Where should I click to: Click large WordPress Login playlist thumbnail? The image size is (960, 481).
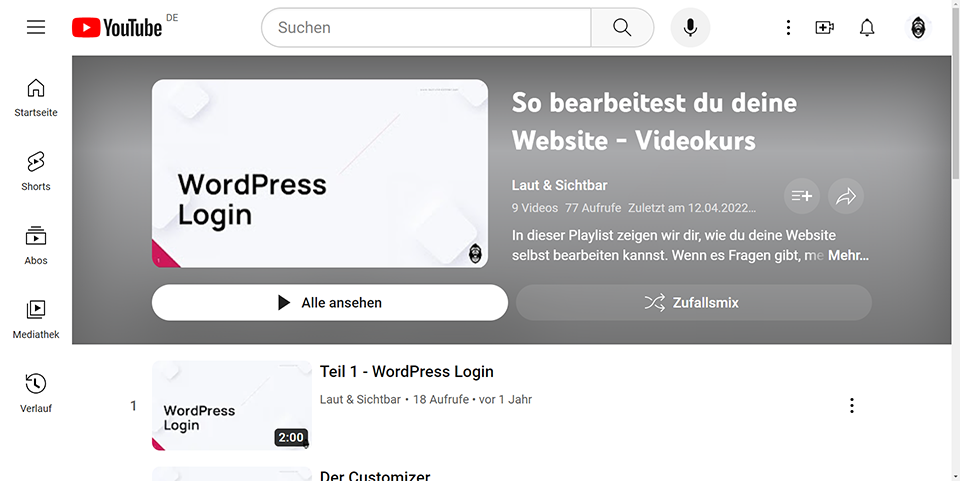[320, 173]
